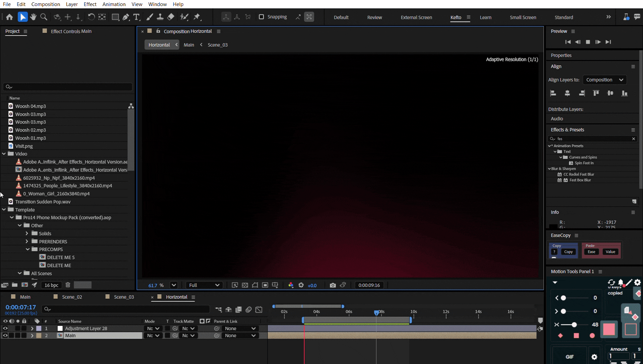Screen dimensions: 643x364
Task: Click the create new folder icon
Action: point(15,285)
